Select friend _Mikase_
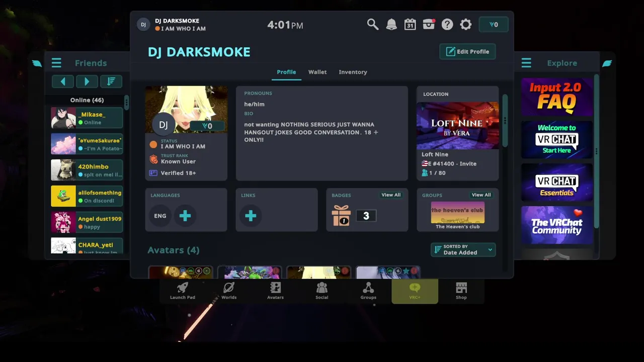 87,118
